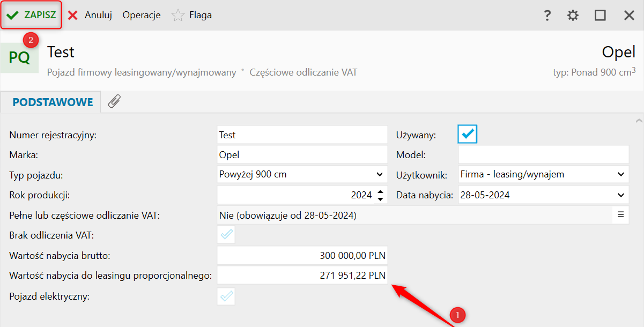Open the paperclip attachments tab

coord(114,101)
